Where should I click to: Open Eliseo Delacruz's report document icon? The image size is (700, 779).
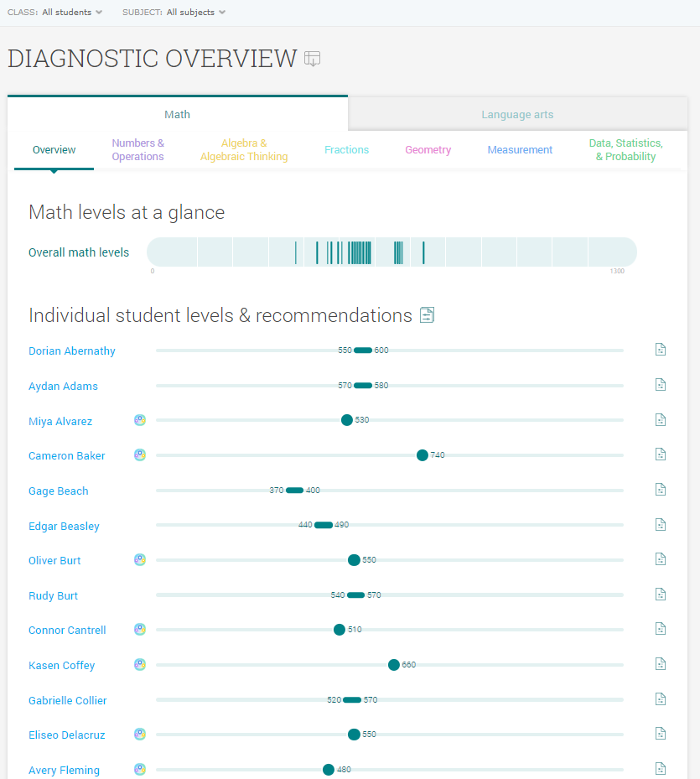coord(661,734)
